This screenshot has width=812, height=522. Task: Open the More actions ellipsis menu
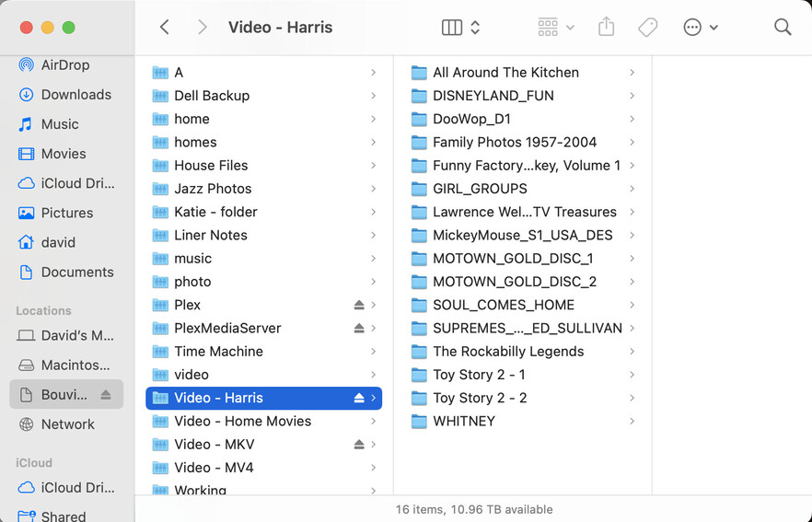[x=700, y=27]
